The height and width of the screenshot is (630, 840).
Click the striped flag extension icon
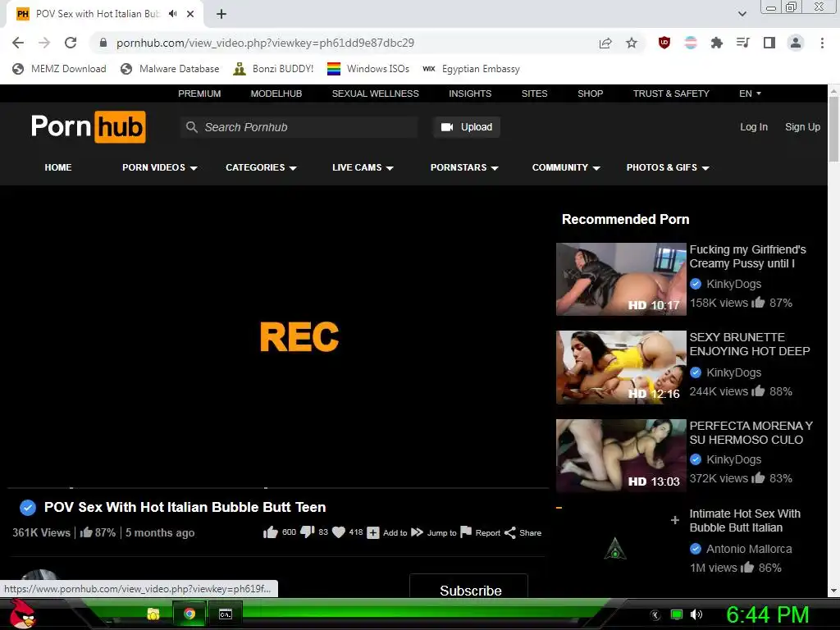(x=691, y=43)
